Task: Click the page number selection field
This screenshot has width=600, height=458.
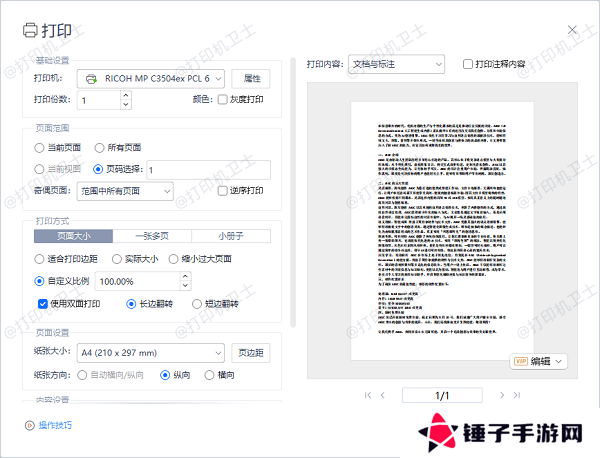Action: pyautogui.click(x=209, y=170)
